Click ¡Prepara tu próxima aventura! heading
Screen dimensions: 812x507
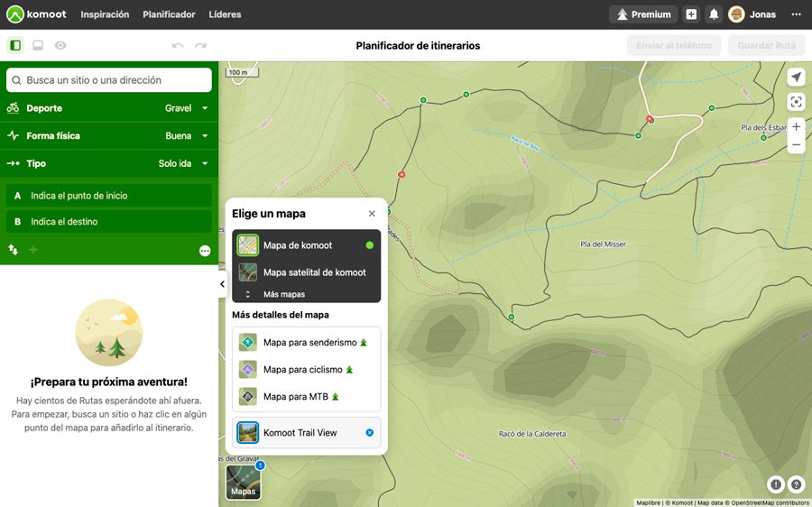(109, 383)
